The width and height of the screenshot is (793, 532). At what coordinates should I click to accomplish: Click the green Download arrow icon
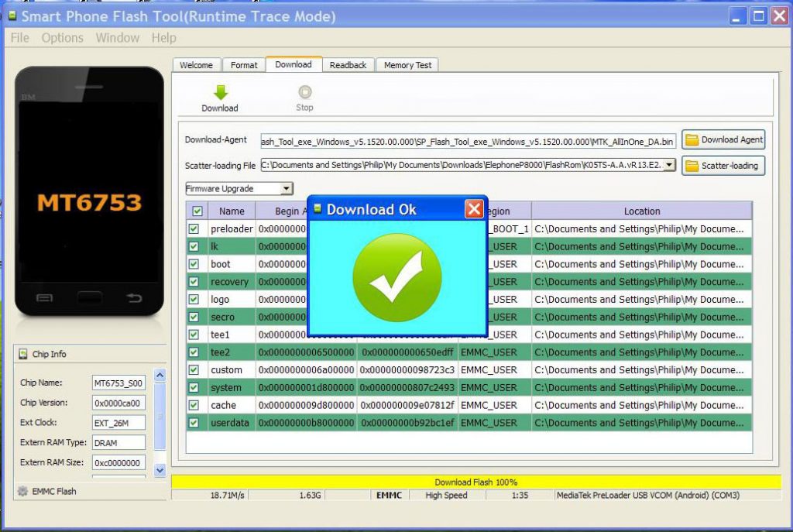221,93
